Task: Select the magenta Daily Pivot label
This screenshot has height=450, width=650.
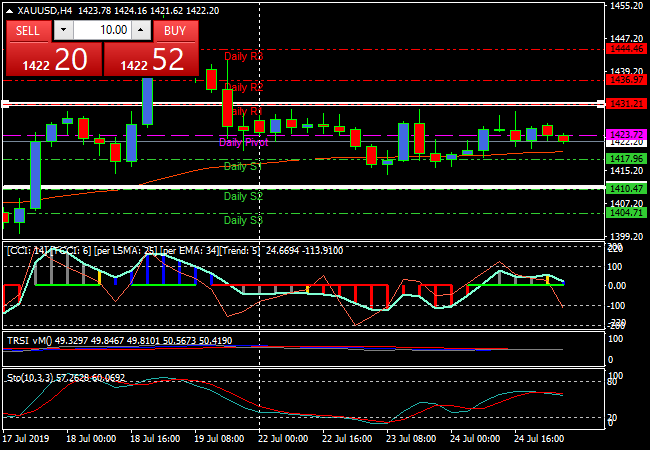Action: click(242, 143)
